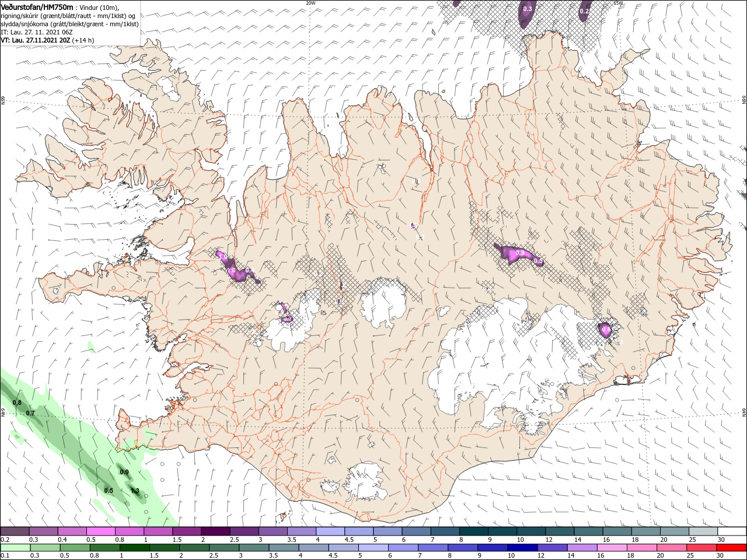Pick the purple legend swatch starting at 0.5
The image size is (747, 560).
pyautogui.click(x=100, y=531)
